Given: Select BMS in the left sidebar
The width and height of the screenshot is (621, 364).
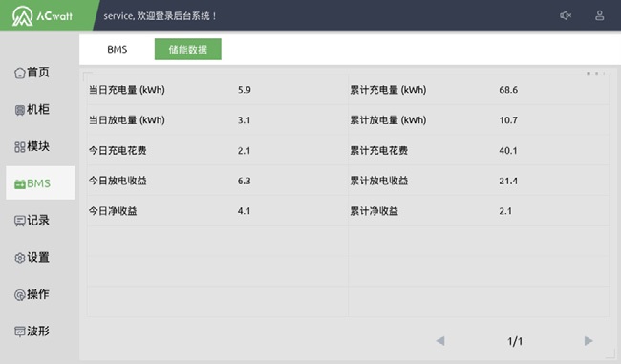Looking at the screenshot, I should pos(40,183).
